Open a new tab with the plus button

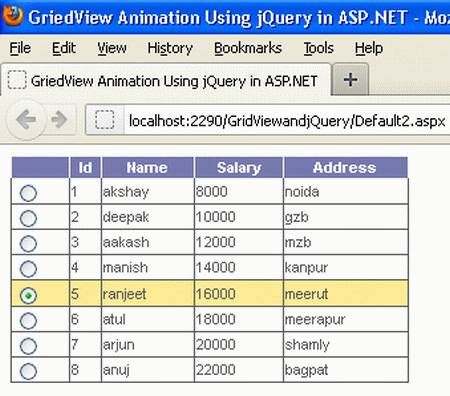coord(350,80)
